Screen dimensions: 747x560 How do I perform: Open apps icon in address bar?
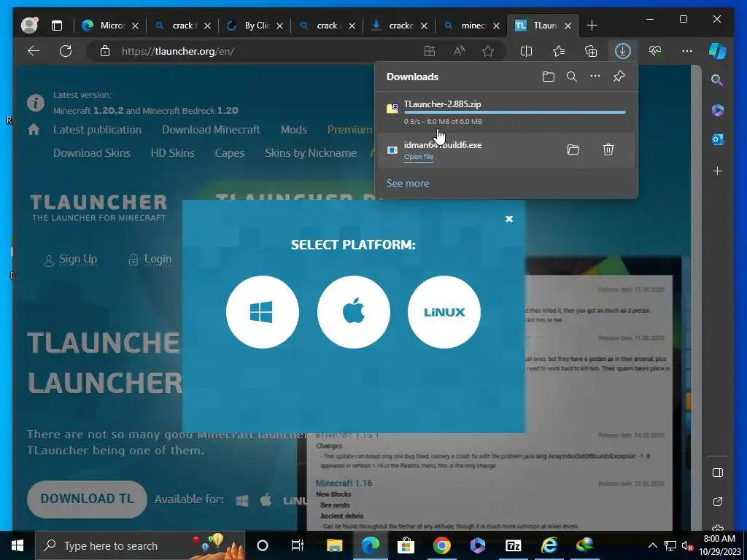click(430, 51)
